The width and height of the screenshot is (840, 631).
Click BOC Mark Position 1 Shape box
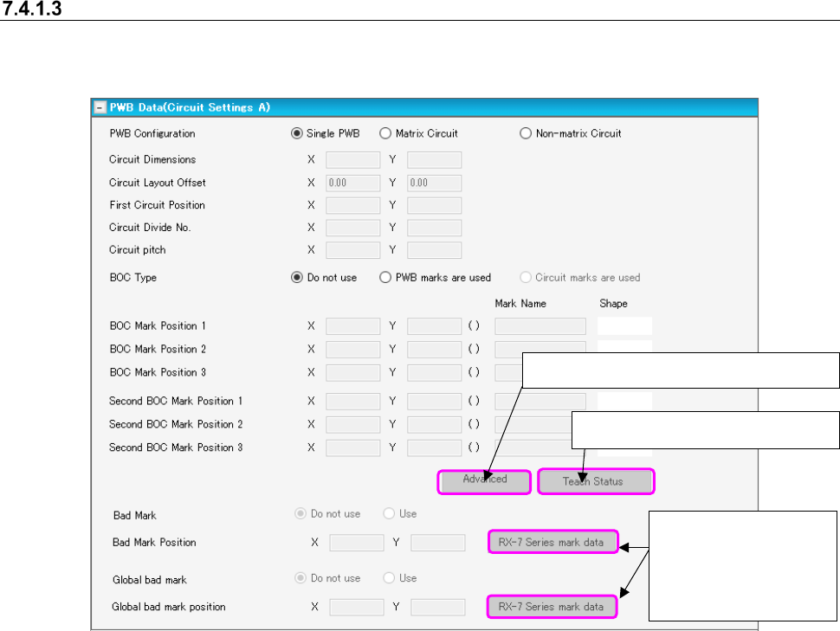[624, 326]
